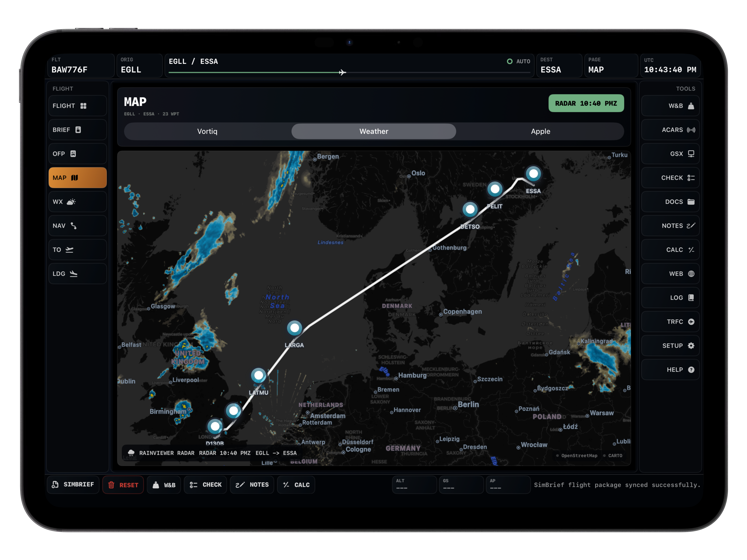Open CHECK in the Tools panel
Image resolution: width=747 pixels, height=560 pixels.
click(x=670, y=178)
